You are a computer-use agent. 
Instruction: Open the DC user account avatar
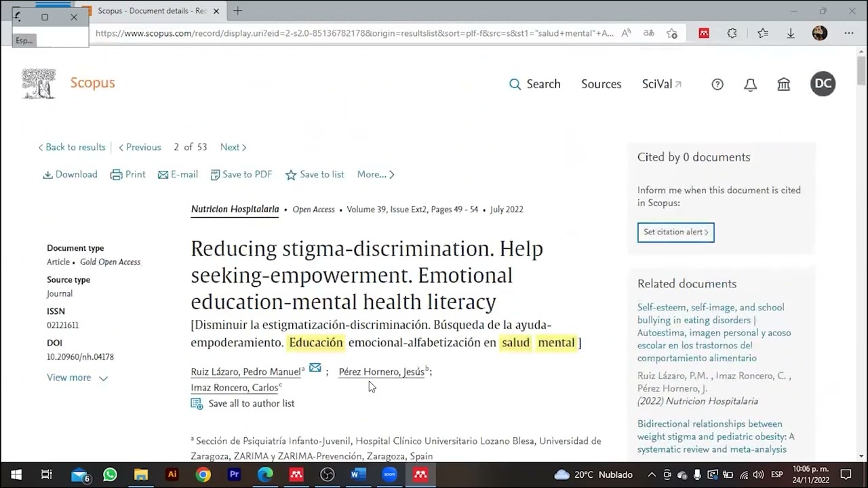pyautogui.click(x=823, y=83)
